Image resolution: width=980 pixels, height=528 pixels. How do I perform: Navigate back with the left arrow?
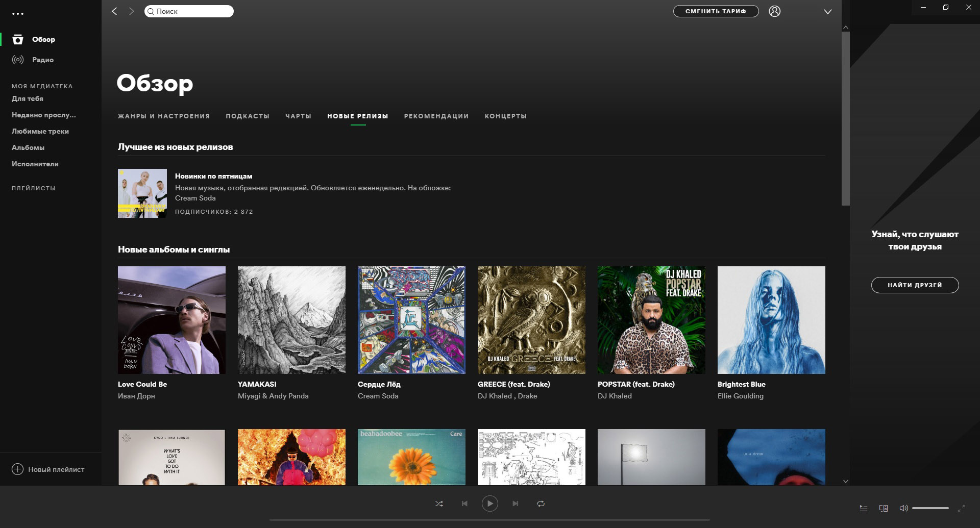(x=115, y=11)
